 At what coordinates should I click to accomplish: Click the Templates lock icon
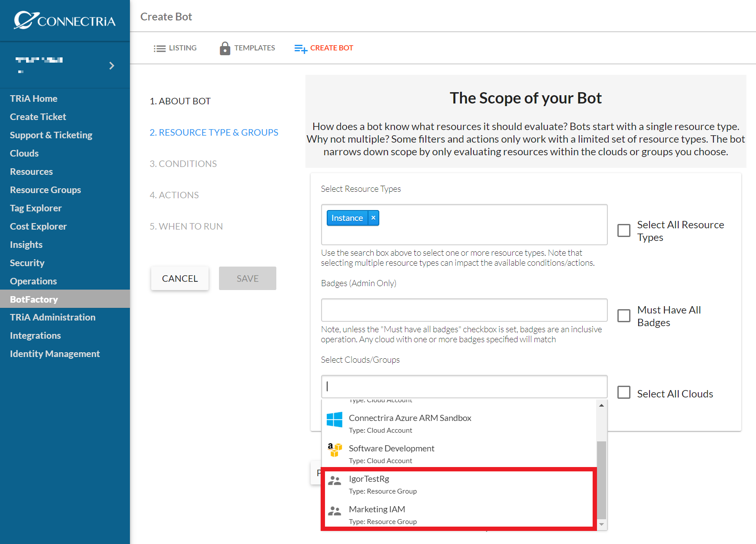coord(225,48)
